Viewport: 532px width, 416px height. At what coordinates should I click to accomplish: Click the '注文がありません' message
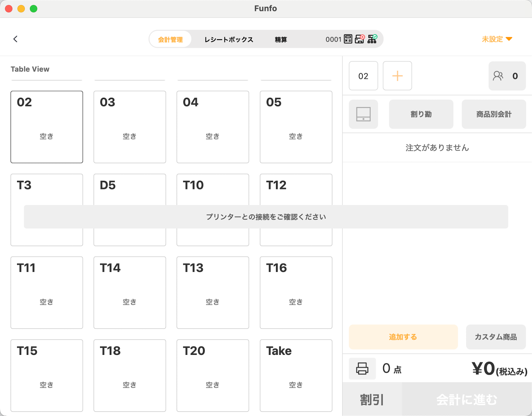(437, 148)
